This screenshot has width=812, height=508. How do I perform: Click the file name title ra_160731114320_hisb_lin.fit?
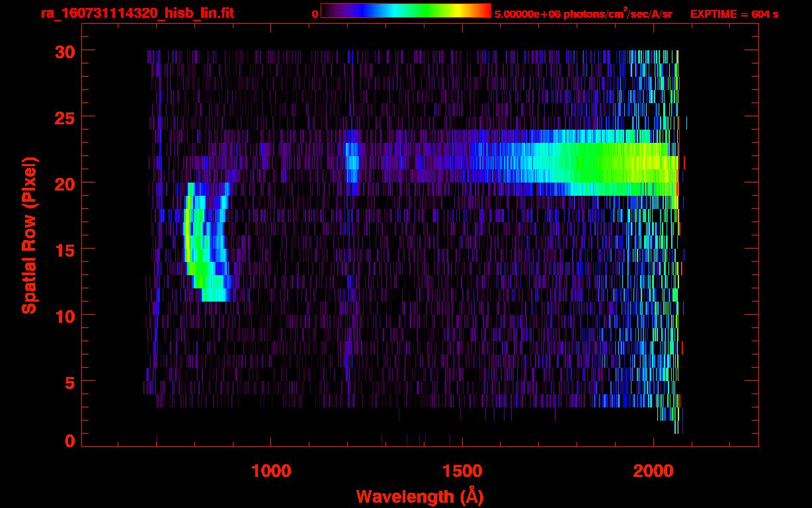pyautogui.click(x=137, y=14)
